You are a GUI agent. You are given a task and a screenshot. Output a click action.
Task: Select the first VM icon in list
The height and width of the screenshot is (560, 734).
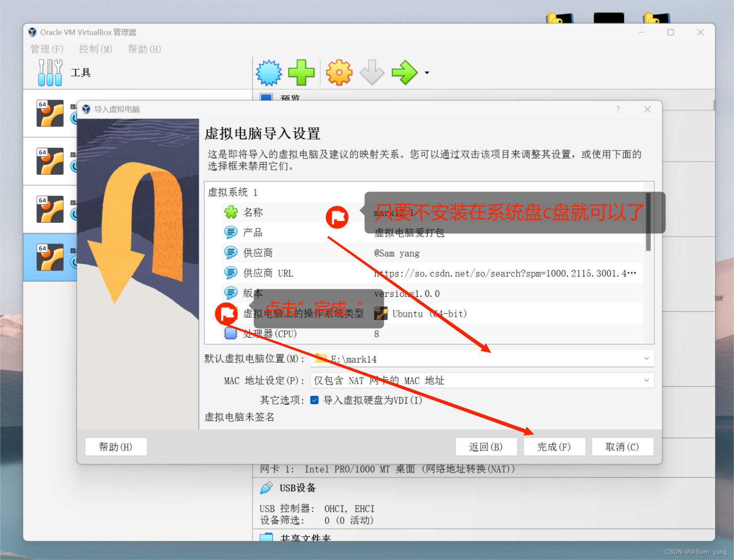click(50, 113)
